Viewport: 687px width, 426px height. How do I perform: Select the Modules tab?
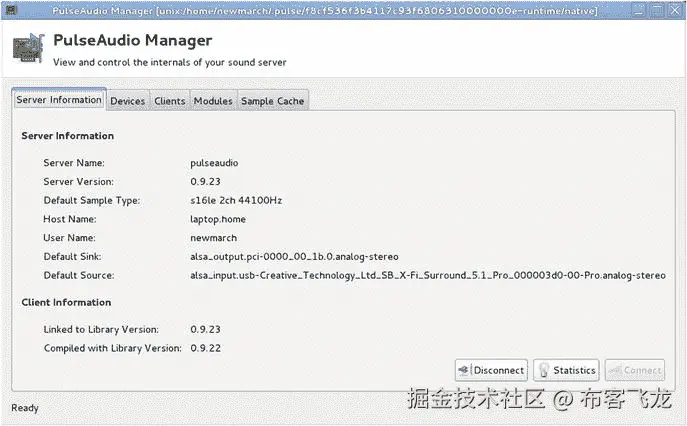213,101
